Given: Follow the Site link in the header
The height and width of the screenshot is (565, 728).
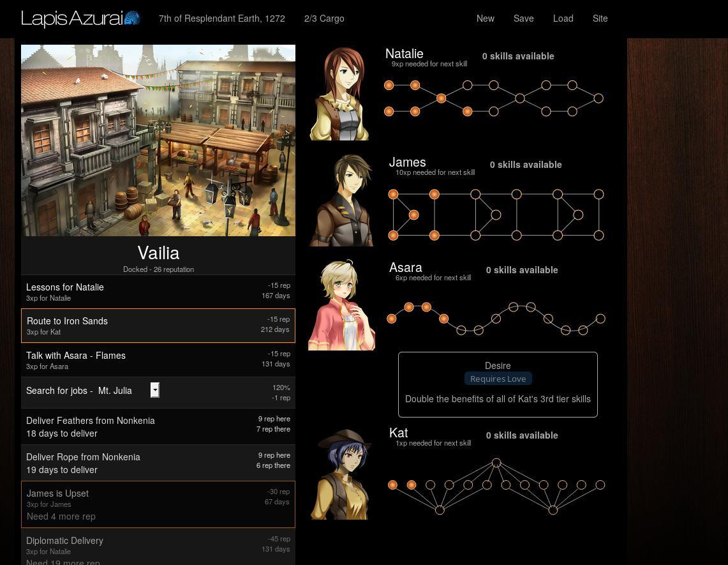Looking at the screenshot, I should 600,19.
